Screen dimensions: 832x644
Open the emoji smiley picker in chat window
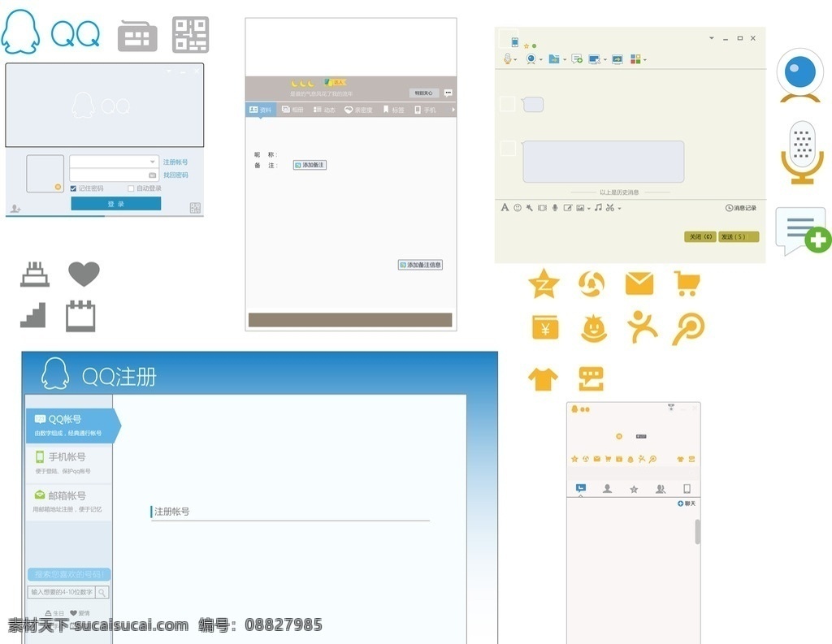[518, 208]
